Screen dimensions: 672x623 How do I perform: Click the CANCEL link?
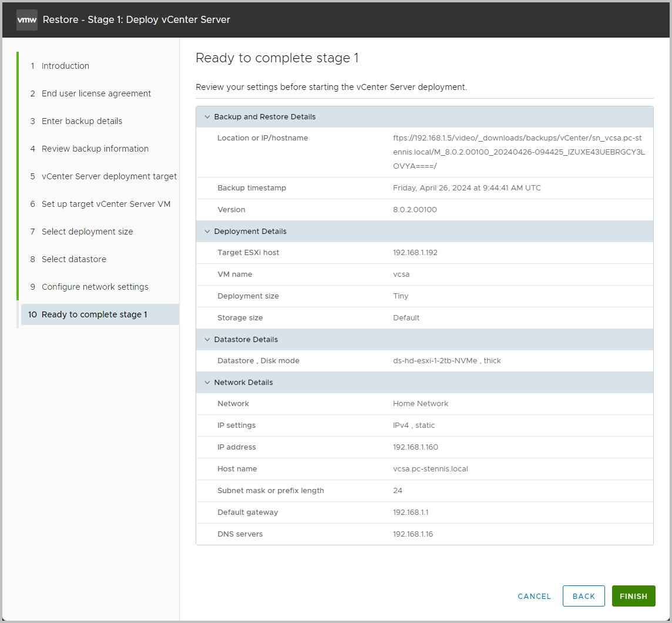point(533,595)
